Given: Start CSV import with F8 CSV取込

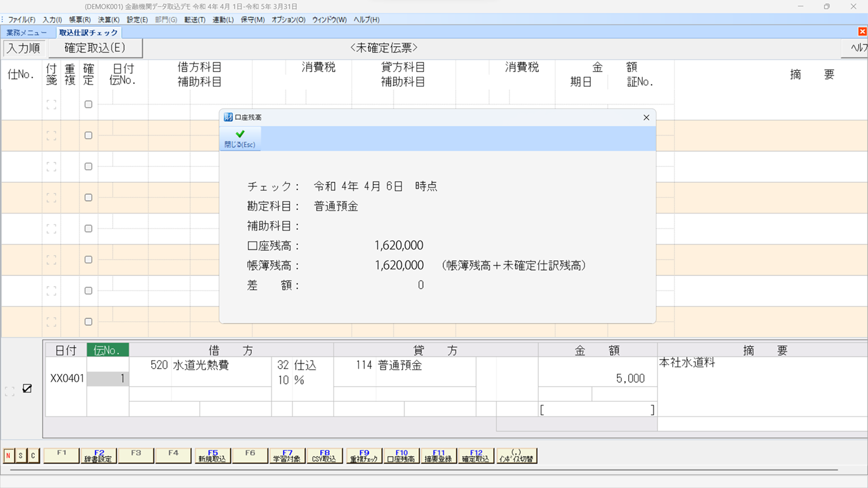Looking at the screenshot, I should tap(324, 456).
